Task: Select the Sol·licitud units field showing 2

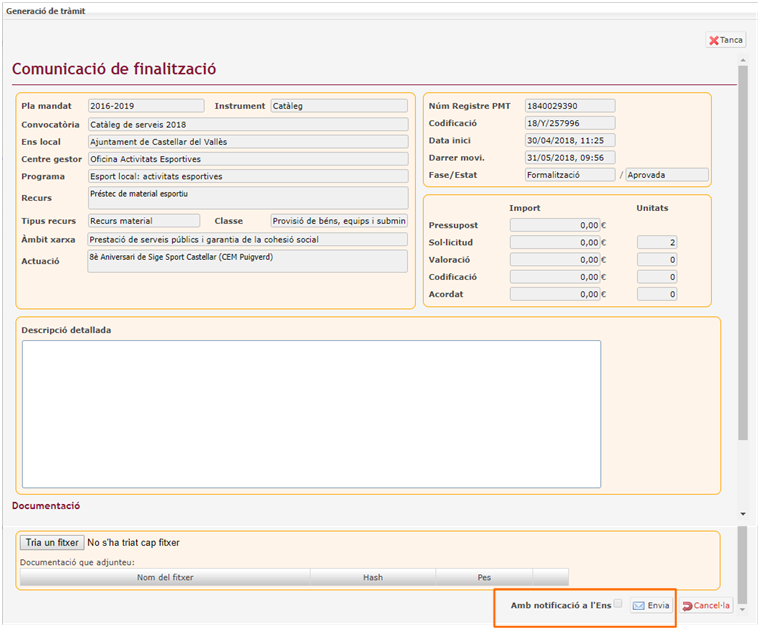Action: click(657, 242)
